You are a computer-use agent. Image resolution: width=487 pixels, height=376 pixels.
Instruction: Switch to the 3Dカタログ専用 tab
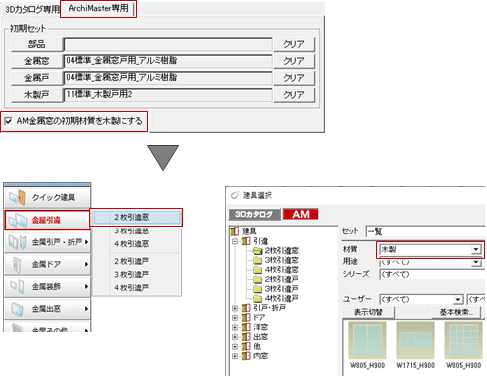click(31, 10)
